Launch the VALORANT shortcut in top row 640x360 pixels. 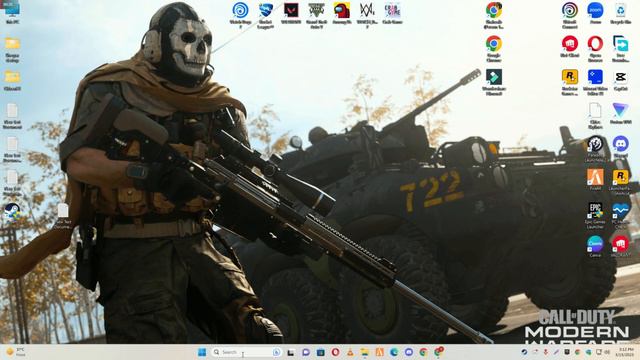point(291,13)
